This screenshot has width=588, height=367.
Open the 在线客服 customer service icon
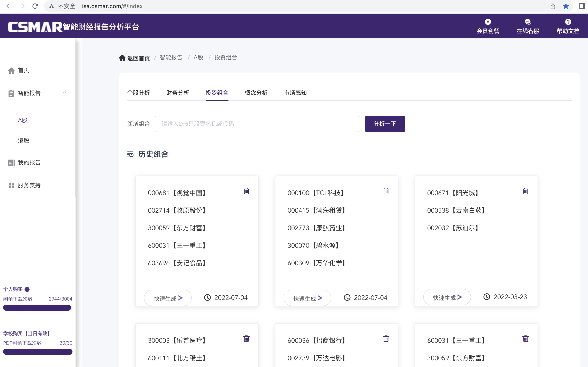[528, 22]
